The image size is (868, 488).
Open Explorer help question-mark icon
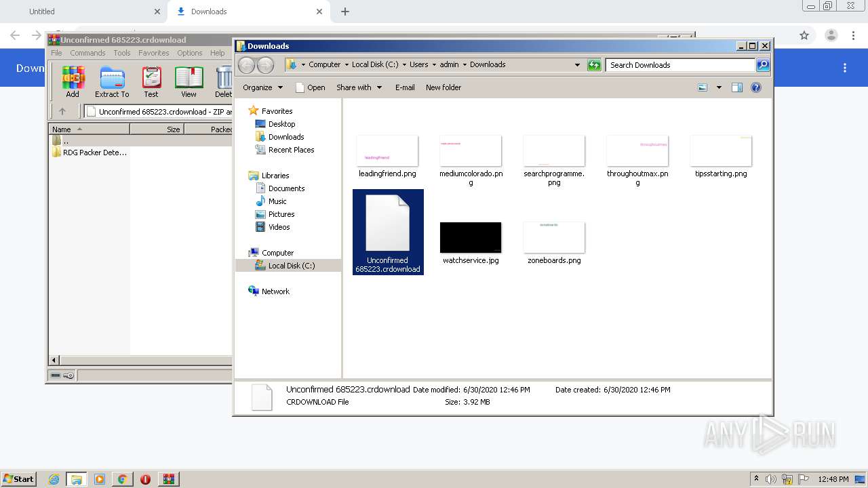pyautogui.click(x=756, y=87)
